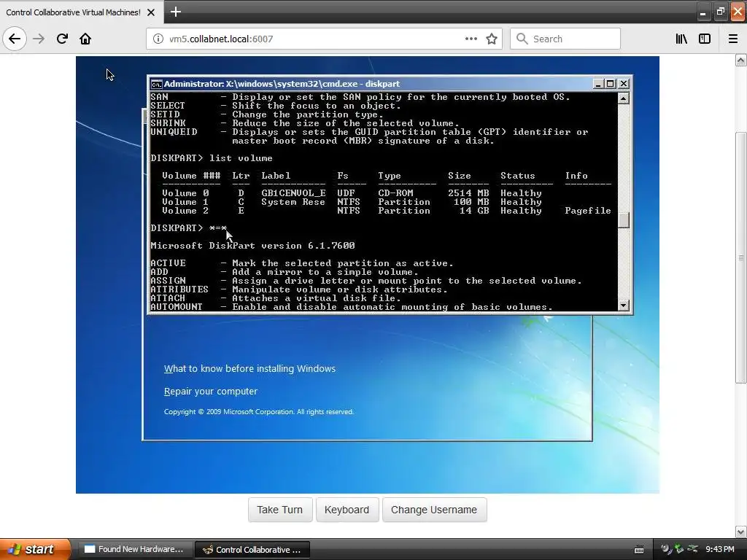Image resolution: width=747 pixels, height=560 pixels.
Task: Open the on-screen Keyboard button
Action: 347,510
